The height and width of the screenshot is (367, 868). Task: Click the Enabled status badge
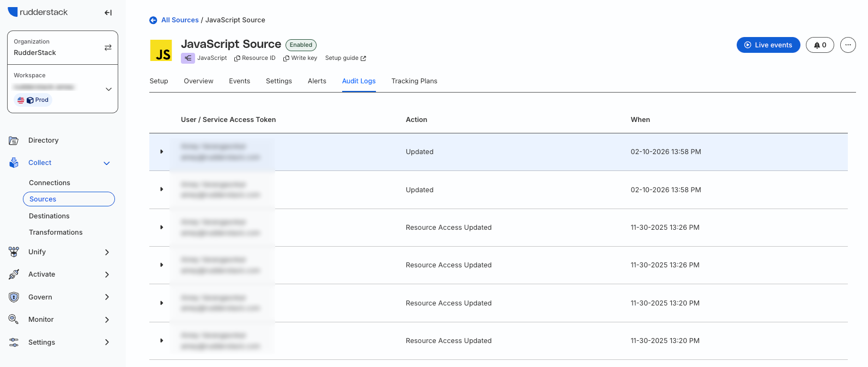click(301, 45)
